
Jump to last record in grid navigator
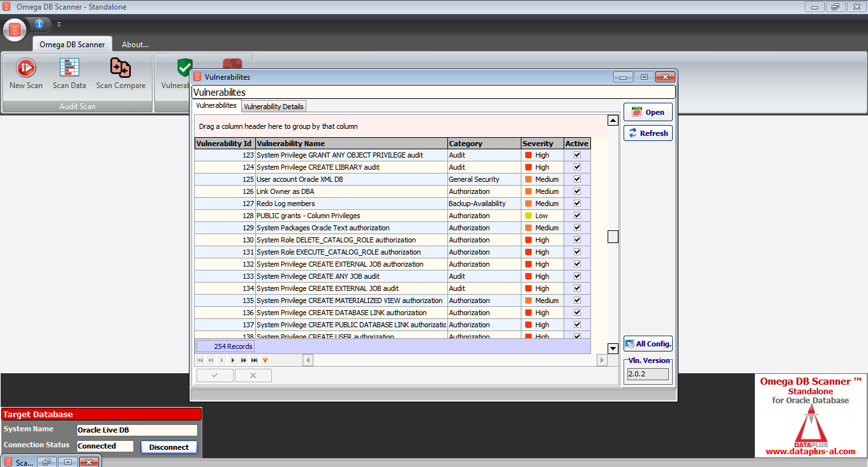[254, 360]
